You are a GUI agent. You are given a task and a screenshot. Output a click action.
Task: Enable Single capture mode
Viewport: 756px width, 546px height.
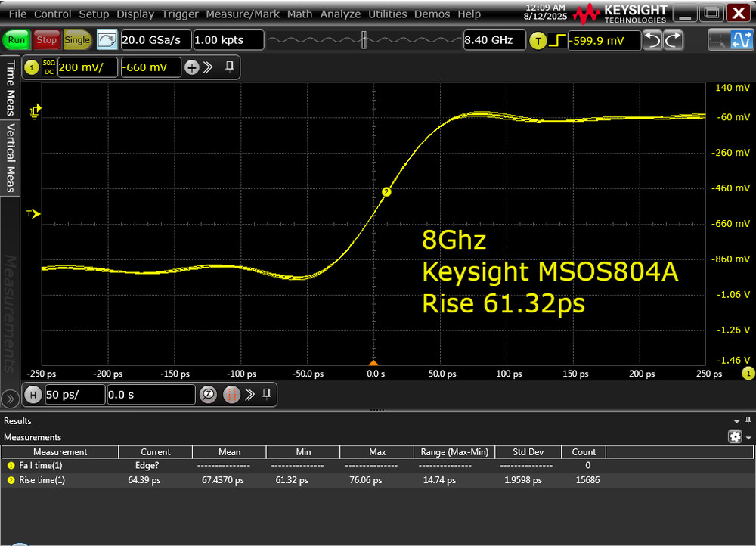pos(76,39)
